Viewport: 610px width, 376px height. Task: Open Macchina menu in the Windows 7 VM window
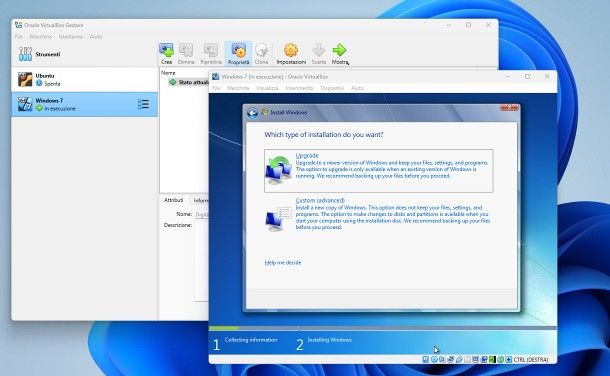238,88
